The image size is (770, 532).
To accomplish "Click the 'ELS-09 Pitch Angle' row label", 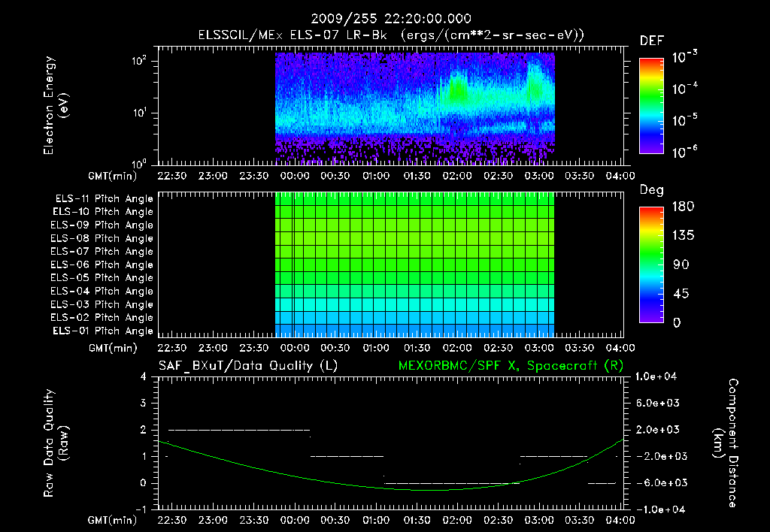I will coord(102,225).
